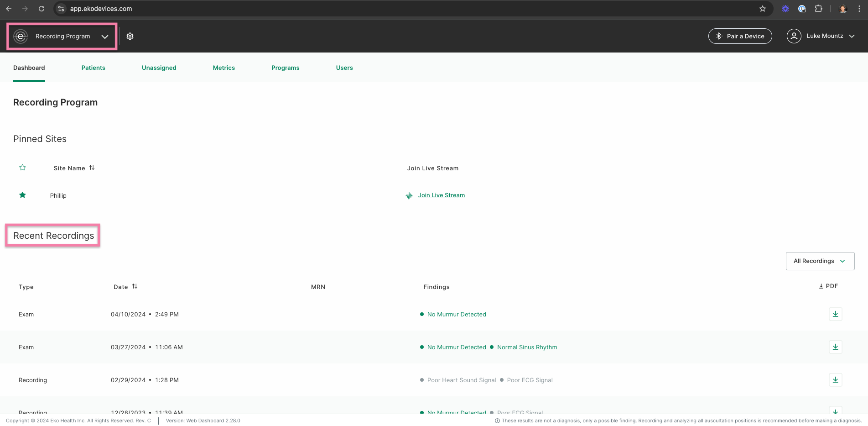Click Normal Sinus Rhythm finding
The image size is (868, 426).
click(x=527, y=347)
